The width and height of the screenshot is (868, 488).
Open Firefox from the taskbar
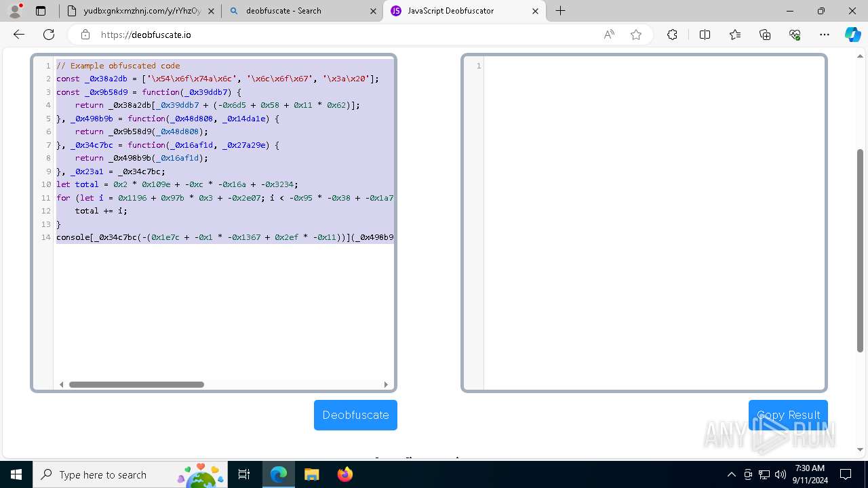[x=344, y=474]
